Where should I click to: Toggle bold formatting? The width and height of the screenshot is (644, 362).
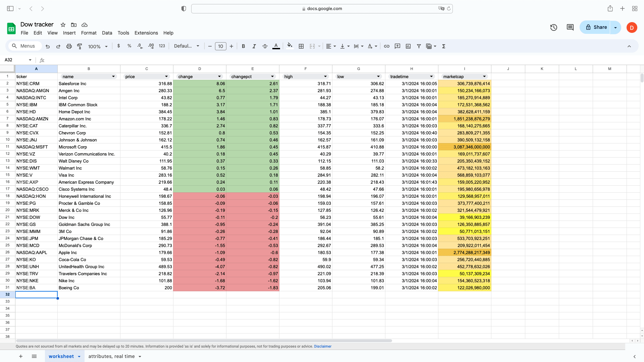click(244, 46)
